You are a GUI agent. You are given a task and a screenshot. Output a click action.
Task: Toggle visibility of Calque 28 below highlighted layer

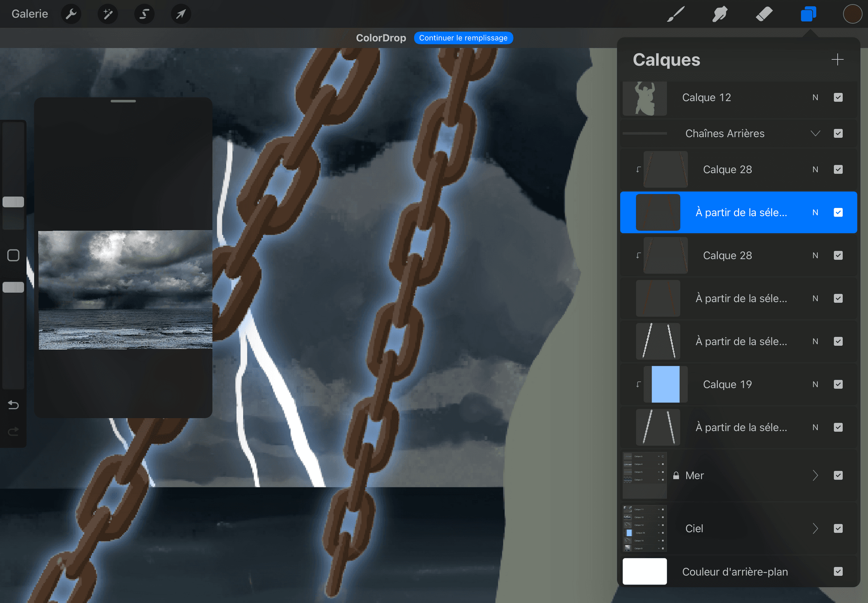pyautogui.click(x=838, y=255)
